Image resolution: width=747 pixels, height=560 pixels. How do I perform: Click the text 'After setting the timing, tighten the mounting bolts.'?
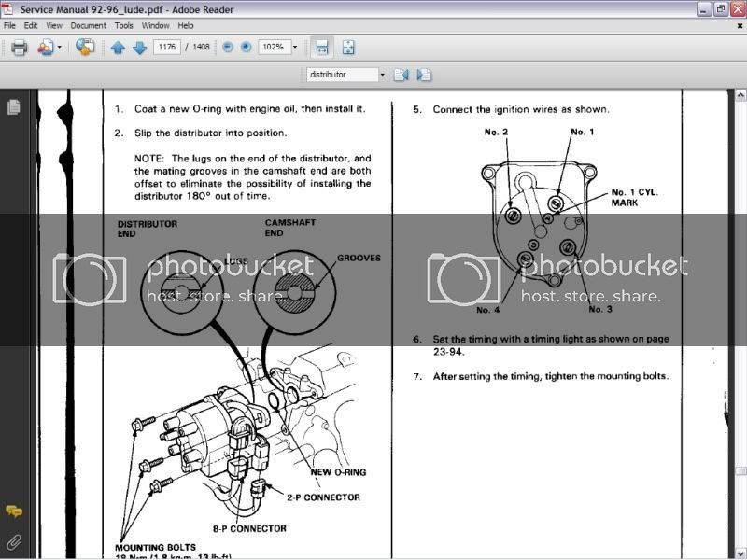[x=551, y=376]
